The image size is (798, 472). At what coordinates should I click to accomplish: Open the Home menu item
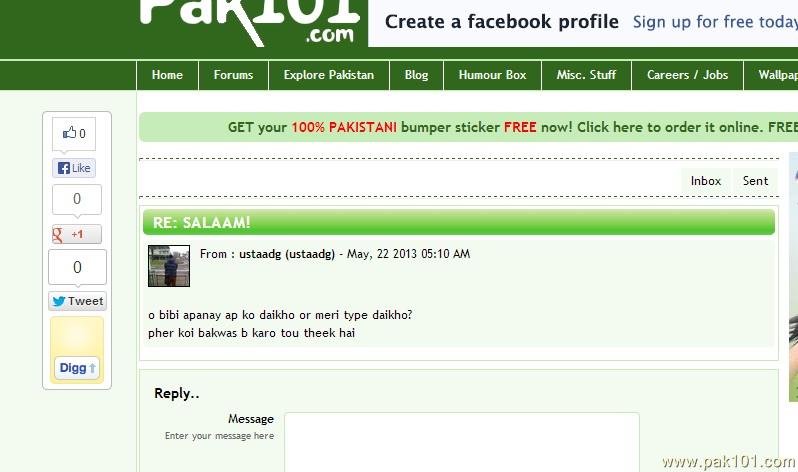167,75
